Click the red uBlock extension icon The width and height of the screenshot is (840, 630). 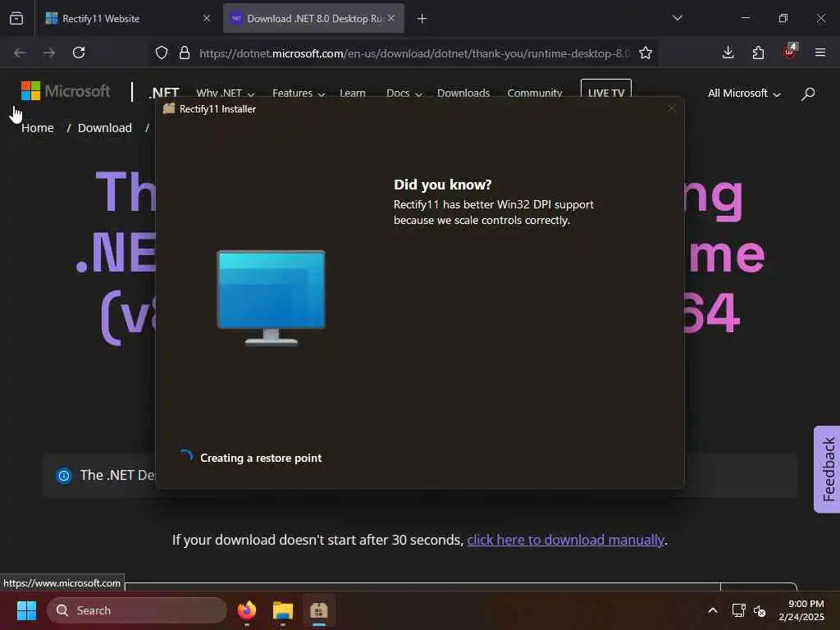(789, 52)
